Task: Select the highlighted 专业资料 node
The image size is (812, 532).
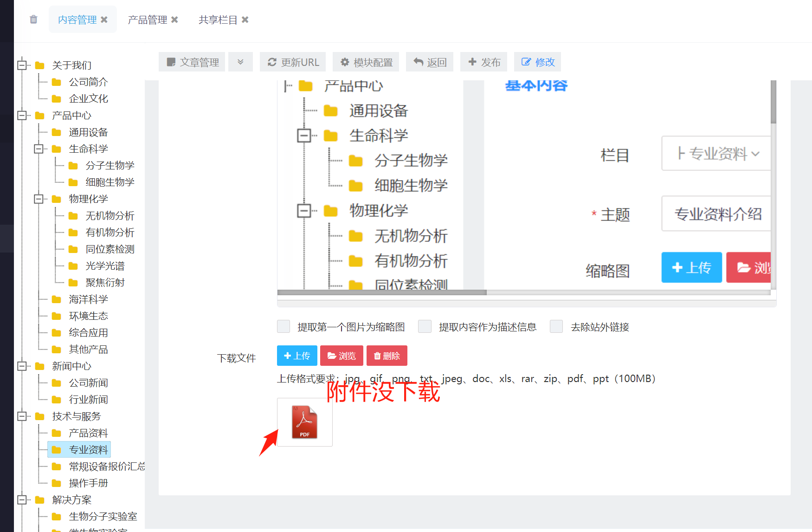Action: coord(79,449)
